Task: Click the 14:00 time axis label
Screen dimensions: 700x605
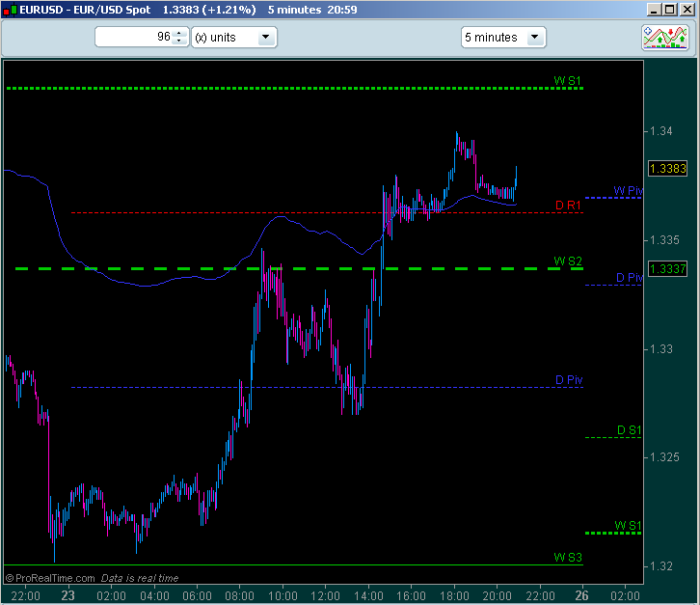Action: (368, 596)
